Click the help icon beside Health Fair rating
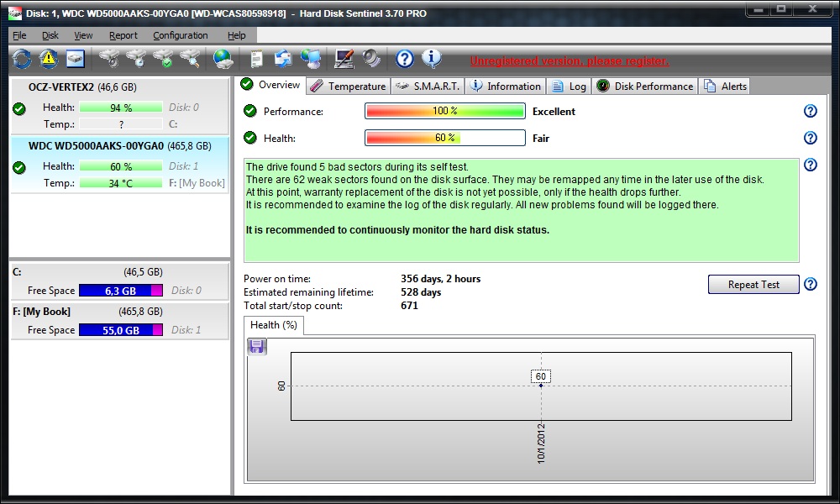Viewport: 840px width, 504px height. pos(811,138)
